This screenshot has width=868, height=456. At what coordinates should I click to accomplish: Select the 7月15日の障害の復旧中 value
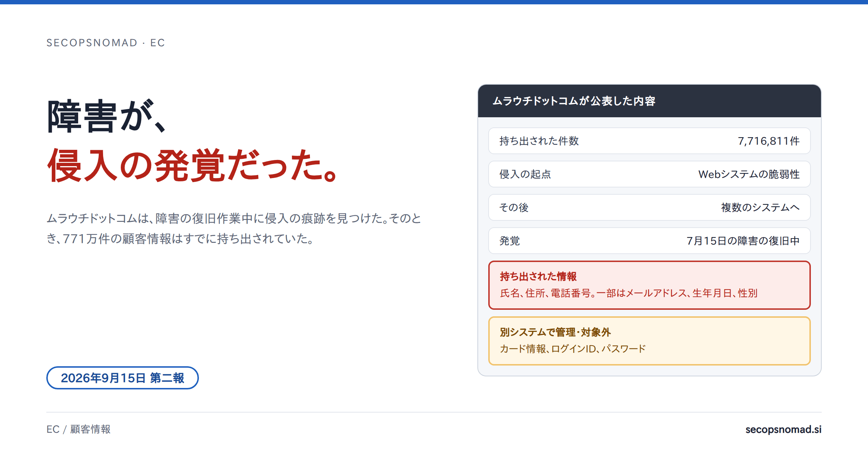(x=743, y=241)
